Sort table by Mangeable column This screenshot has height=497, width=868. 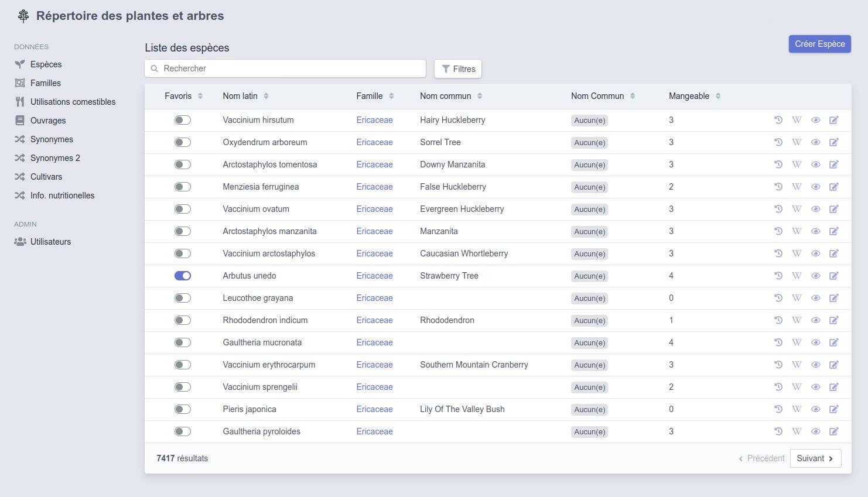[718, 96]
